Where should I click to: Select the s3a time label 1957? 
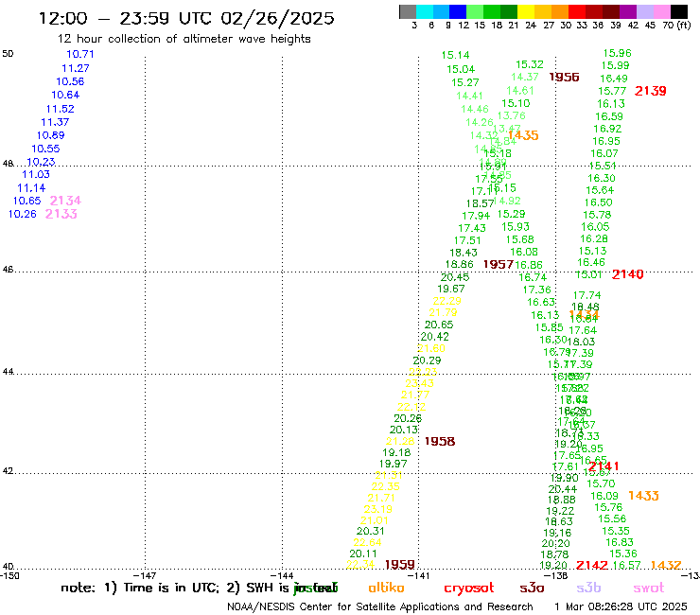click(499, 264)
